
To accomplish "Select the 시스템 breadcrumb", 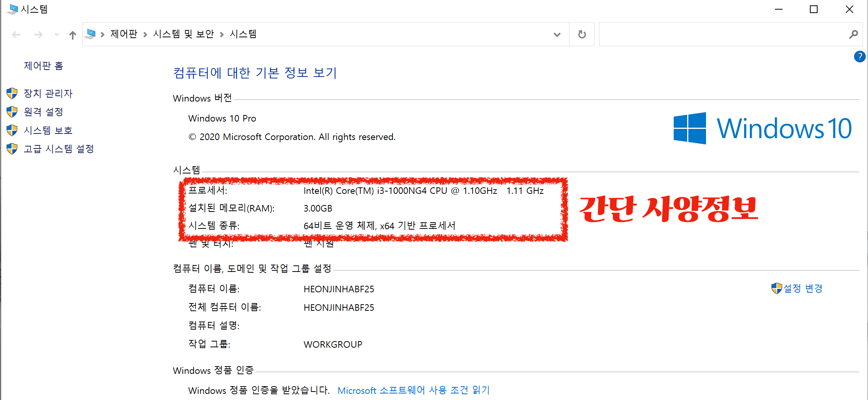I will click(243, 34).
